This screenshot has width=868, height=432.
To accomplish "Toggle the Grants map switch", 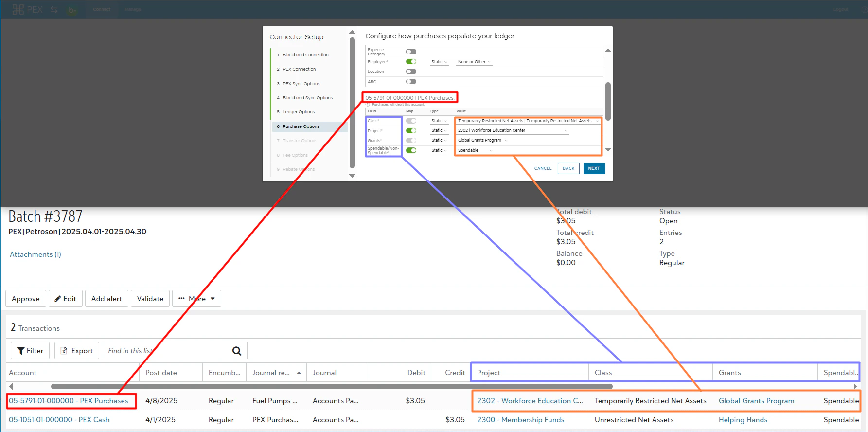I will [x=411, y=140].
